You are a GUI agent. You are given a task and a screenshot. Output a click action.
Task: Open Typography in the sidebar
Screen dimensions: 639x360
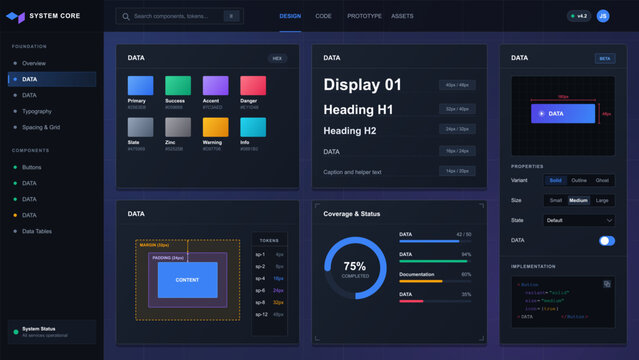[x=52, y=111]
